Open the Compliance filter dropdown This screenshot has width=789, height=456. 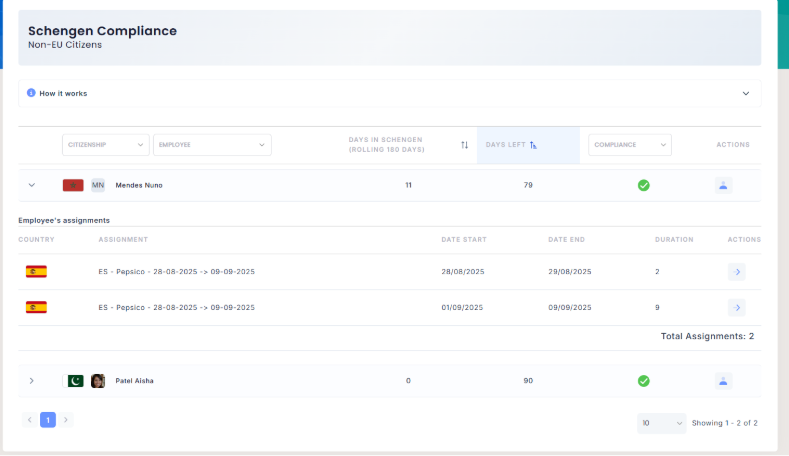629,145
